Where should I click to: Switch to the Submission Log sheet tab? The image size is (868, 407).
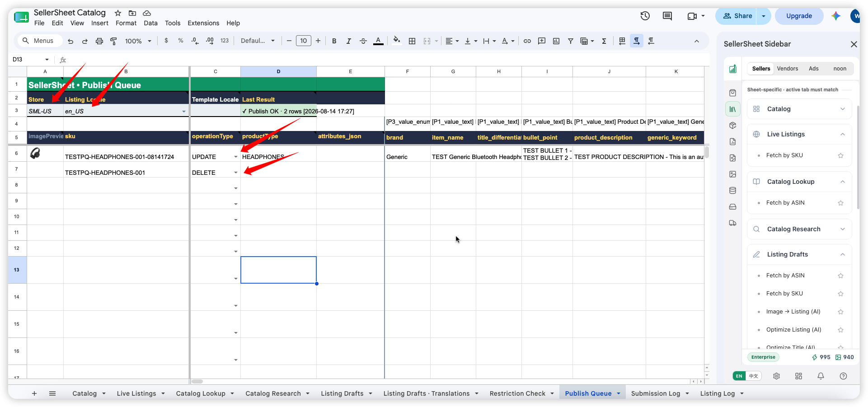click(x=655, y=393)
